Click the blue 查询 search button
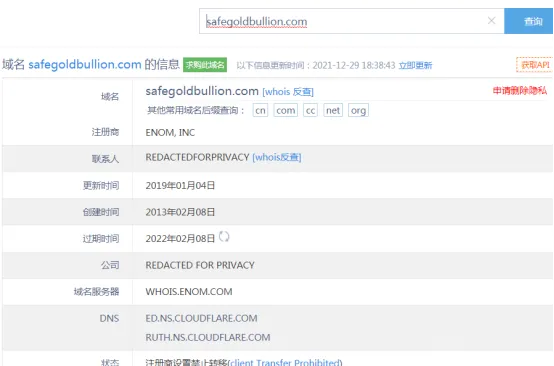The image size is (554, 366). [529, 21]
